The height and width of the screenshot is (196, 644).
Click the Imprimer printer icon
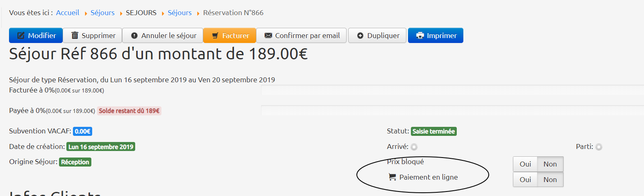[x=420, y=36]
